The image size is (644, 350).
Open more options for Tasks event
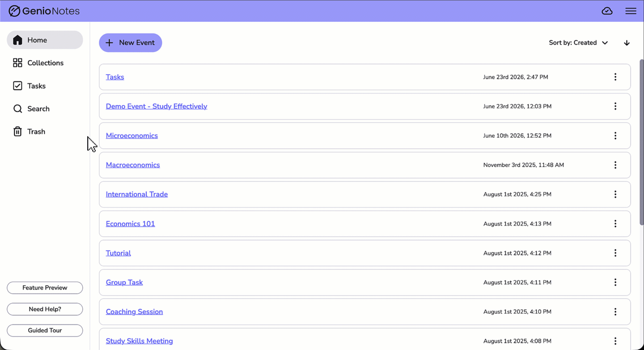click(x=615, y=77)
